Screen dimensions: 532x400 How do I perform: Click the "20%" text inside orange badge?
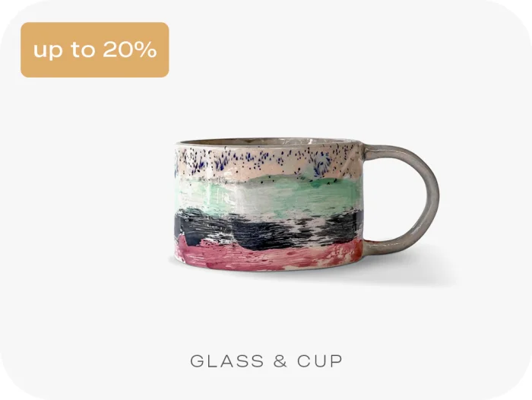tap(130, 49)
